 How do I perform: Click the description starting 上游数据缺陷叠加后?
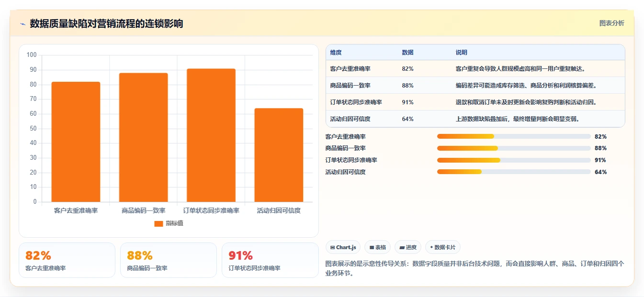pyautogui.click(x=518, y=119)
